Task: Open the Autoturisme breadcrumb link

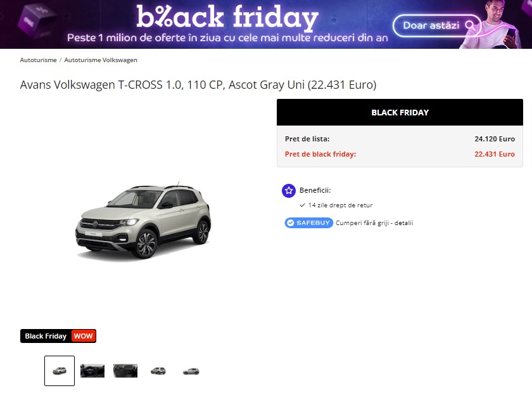Action: [x=39, y=60]
